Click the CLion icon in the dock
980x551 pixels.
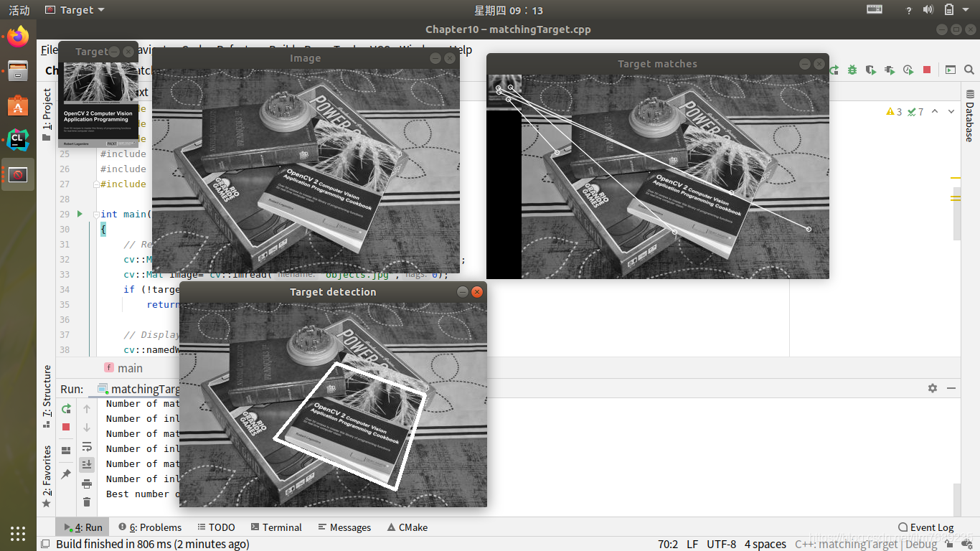coord(18,140)
